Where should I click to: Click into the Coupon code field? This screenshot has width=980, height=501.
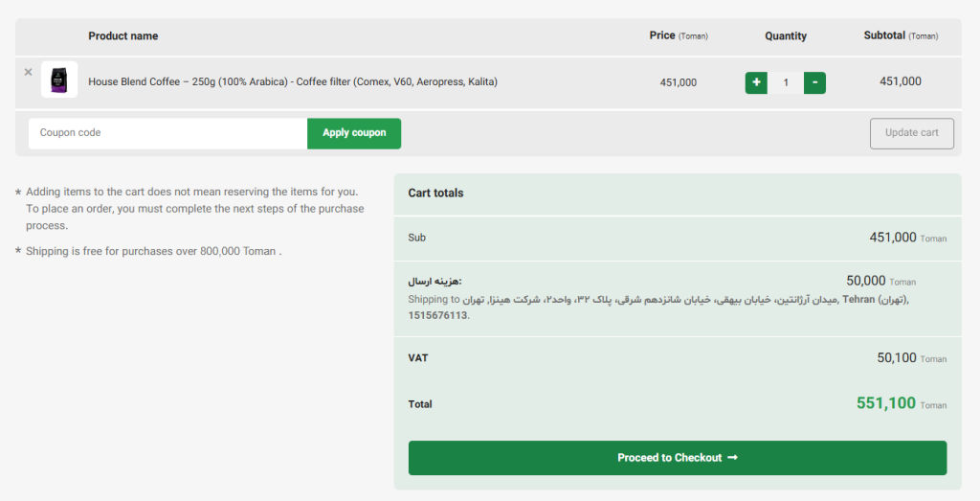[167, 133]
